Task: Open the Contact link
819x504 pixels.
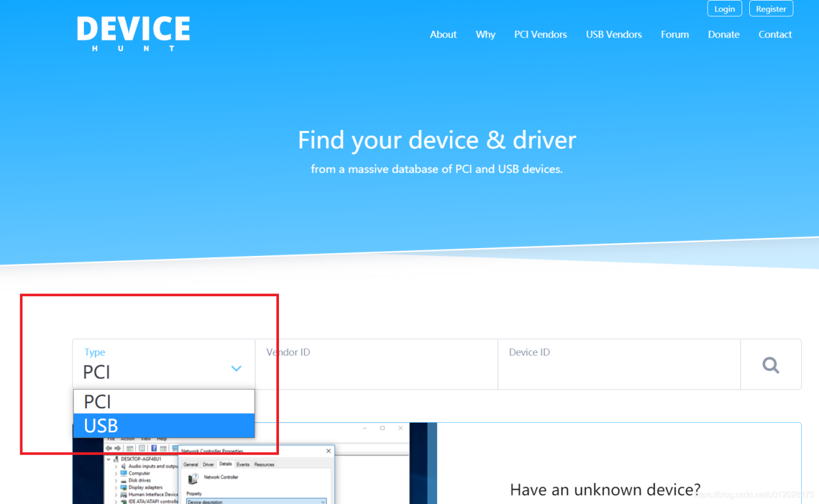Action: (775, 35)
